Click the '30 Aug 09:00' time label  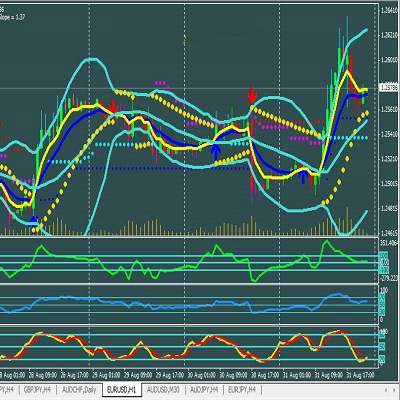234,375
